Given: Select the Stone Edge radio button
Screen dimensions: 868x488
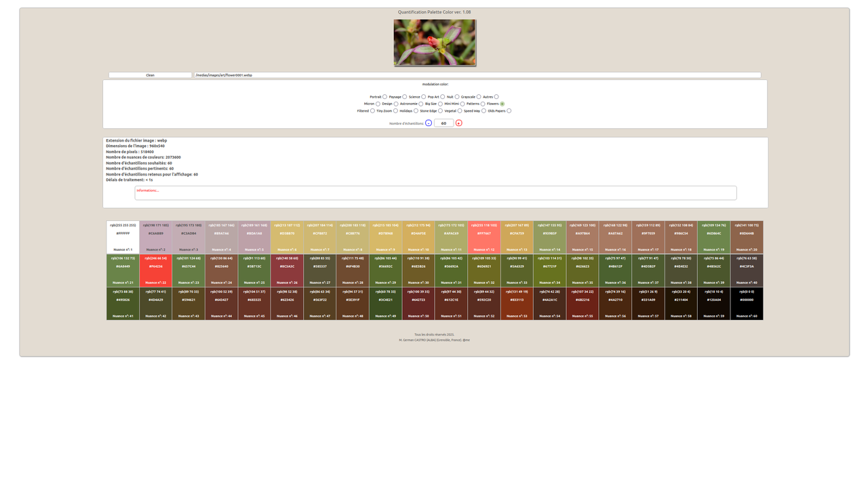Looking at the screenshot, I should (x=440, y=110).
